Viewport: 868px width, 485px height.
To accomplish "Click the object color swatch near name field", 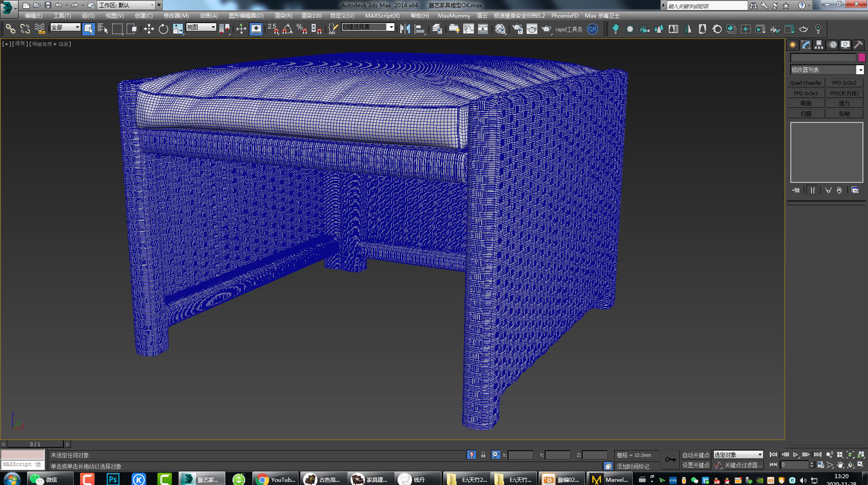I will point(861,57).
